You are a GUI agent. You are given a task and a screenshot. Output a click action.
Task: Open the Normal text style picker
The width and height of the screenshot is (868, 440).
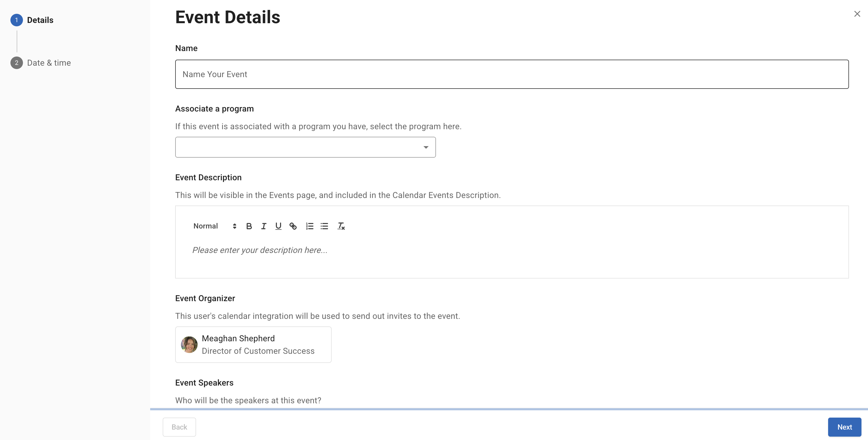coord(215,226)
